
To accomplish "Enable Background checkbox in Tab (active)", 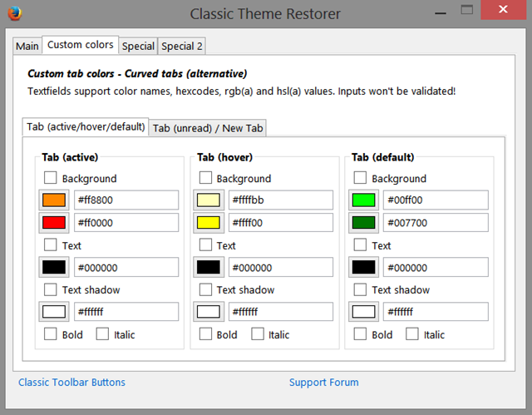I will [x=51, y=178].
